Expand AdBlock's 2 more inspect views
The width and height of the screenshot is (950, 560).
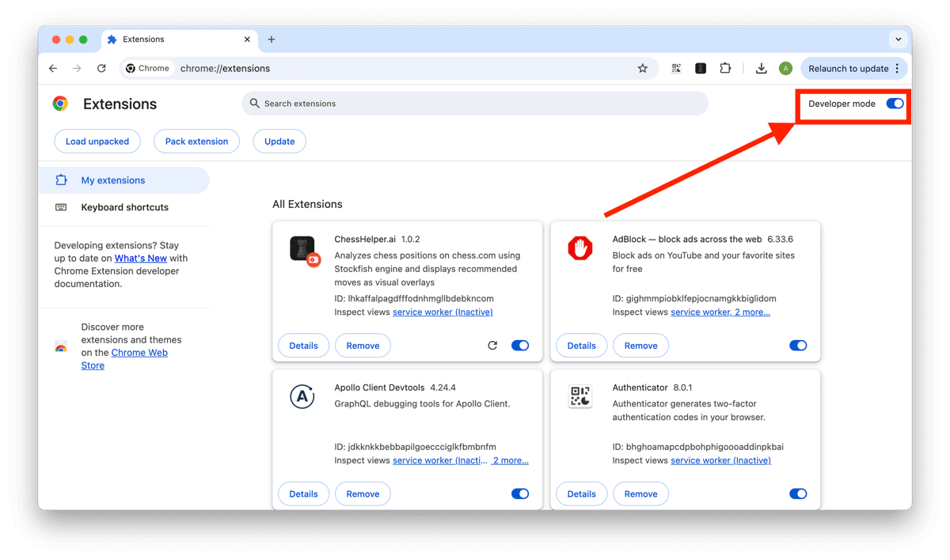point(753,312)
